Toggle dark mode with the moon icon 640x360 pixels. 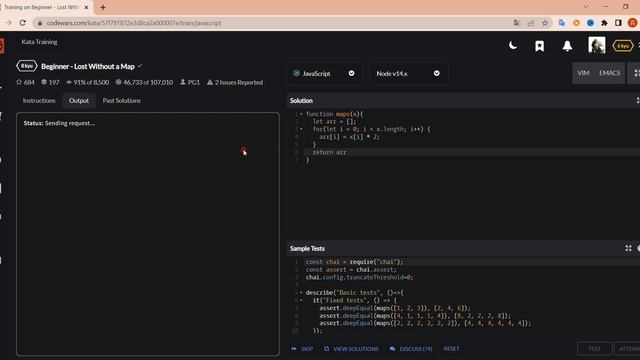point(513,45)
